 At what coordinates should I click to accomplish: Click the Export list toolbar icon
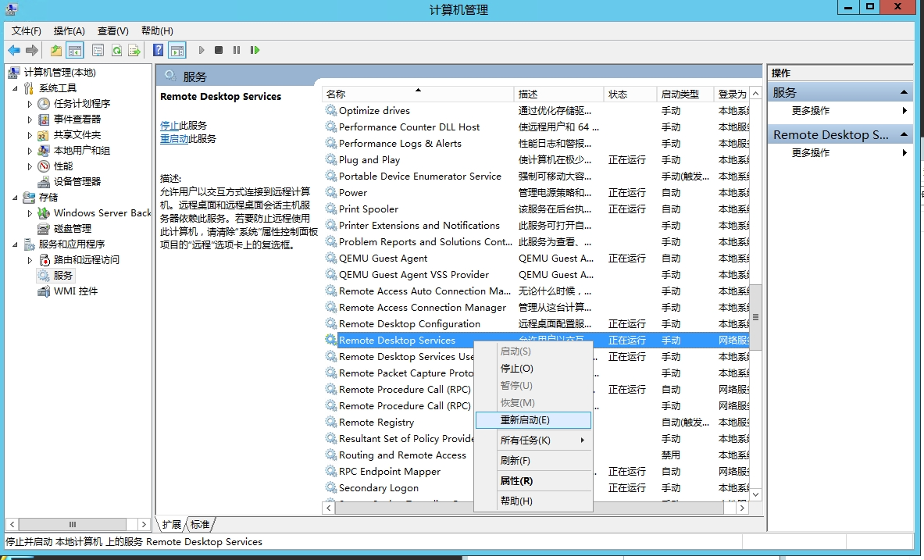coord(134,51)
